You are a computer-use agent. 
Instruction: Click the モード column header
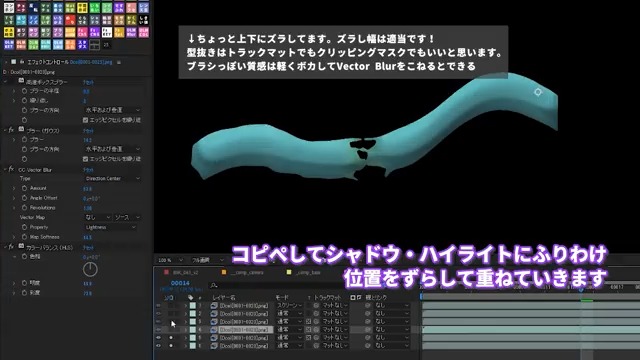click(282, 298)
